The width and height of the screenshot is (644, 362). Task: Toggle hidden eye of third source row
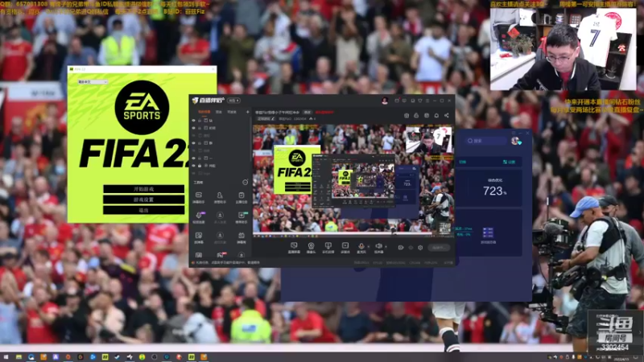[193, 135]
